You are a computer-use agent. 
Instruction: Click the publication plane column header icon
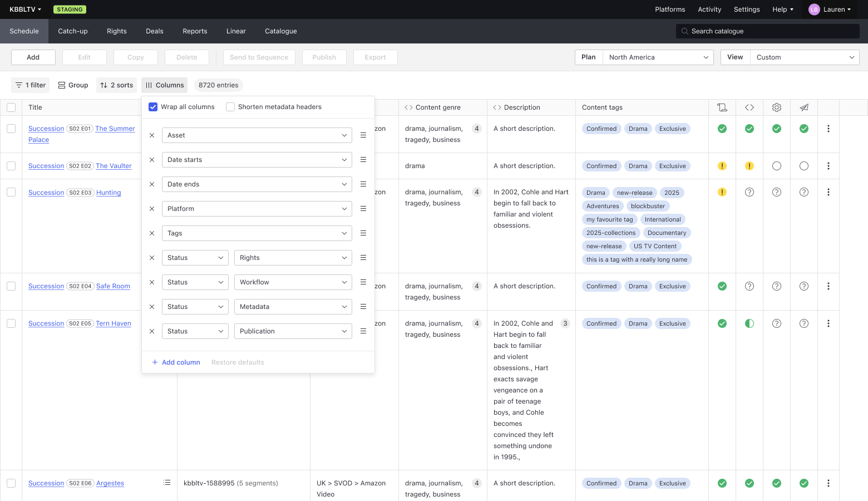click(804, 107)
